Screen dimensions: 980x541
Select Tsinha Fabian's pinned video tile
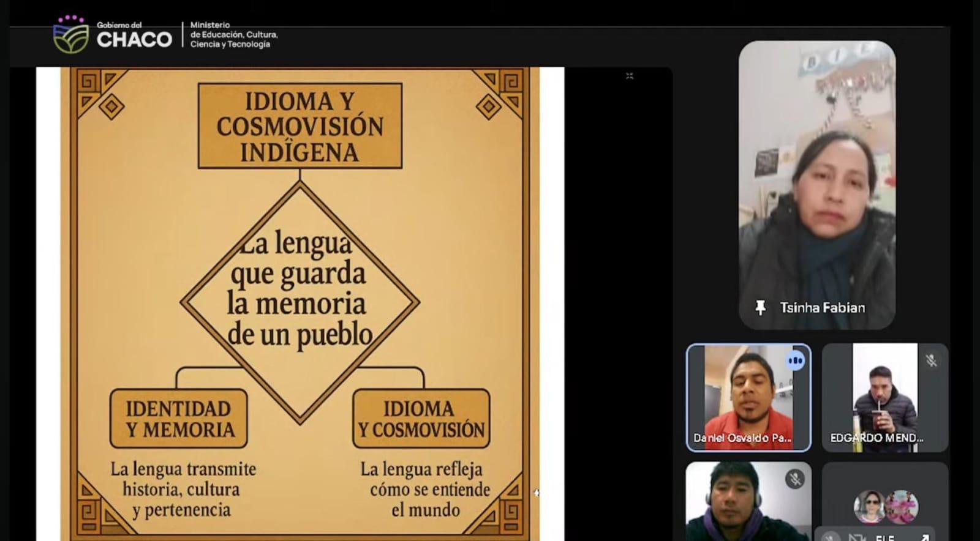pos(816,184)
